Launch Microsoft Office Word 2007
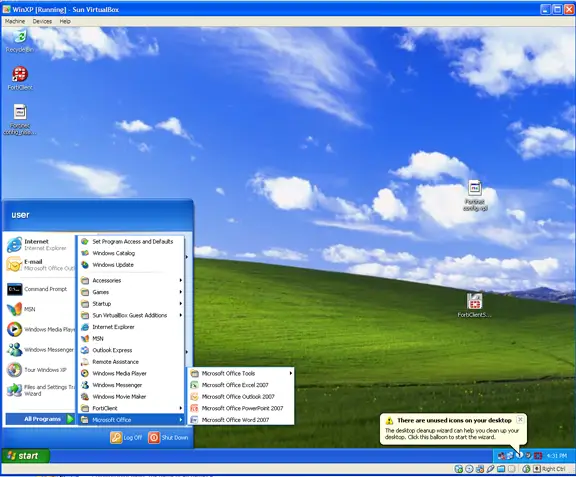Screen dimensions: 576x477 tap(241, 420)
